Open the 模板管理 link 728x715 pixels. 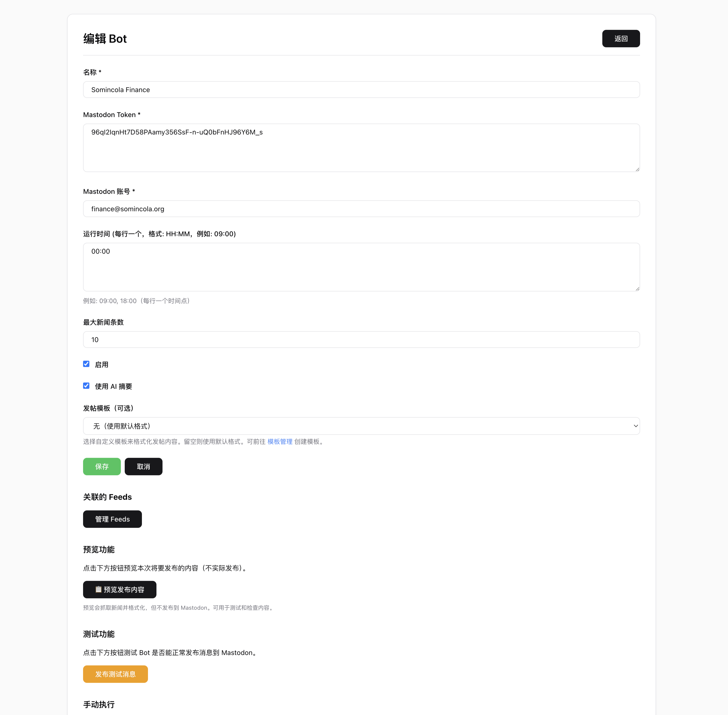pyautogui.click(x=280, y=442)
